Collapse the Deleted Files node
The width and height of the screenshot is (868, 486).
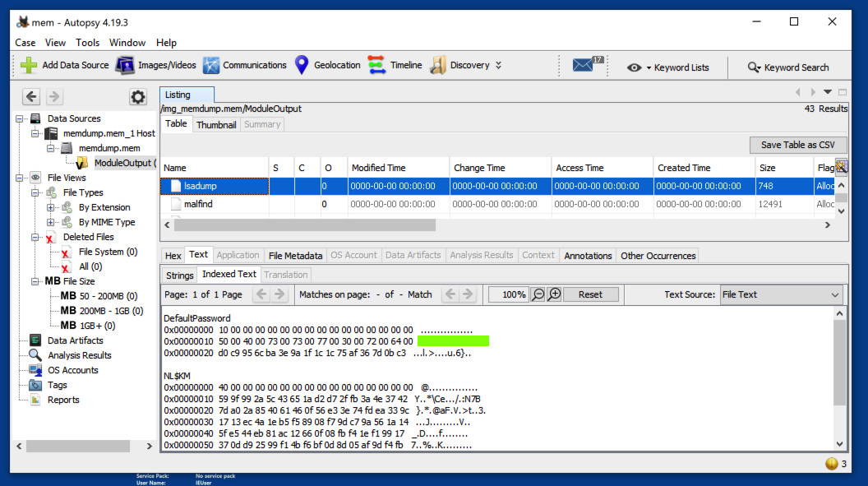click(x=35, y=237)
